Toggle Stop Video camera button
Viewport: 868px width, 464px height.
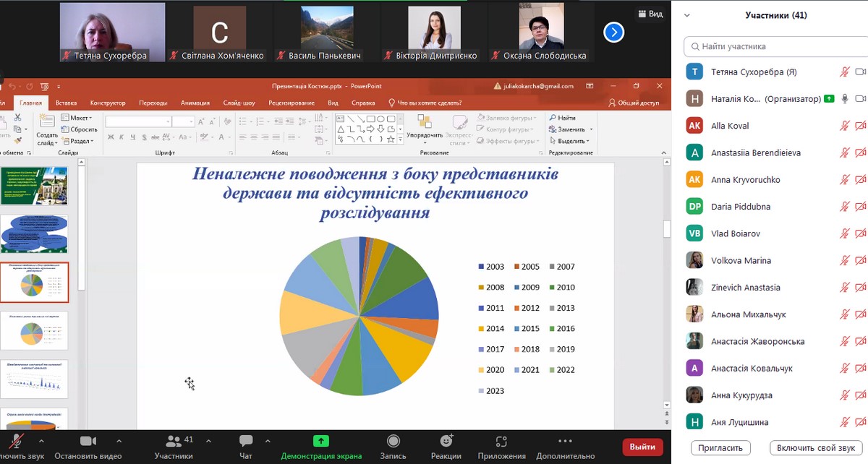[88, 442]
